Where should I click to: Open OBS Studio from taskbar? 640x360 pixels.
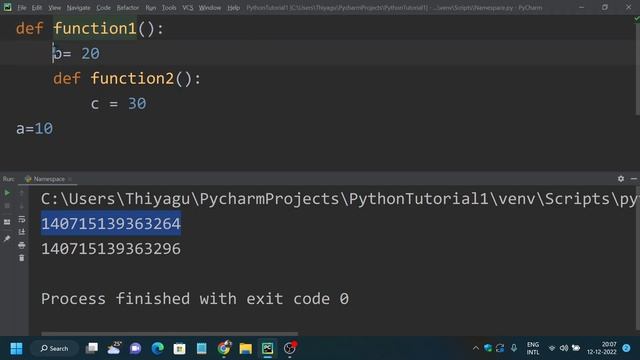pyautogui.click(x=290, y=349)
